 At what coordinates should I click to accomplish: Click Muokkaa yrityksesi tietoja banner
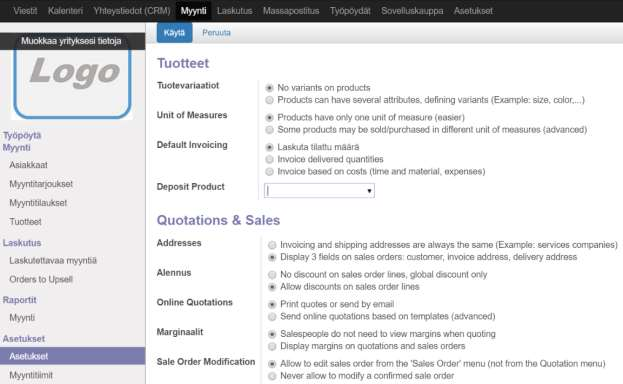72,41
